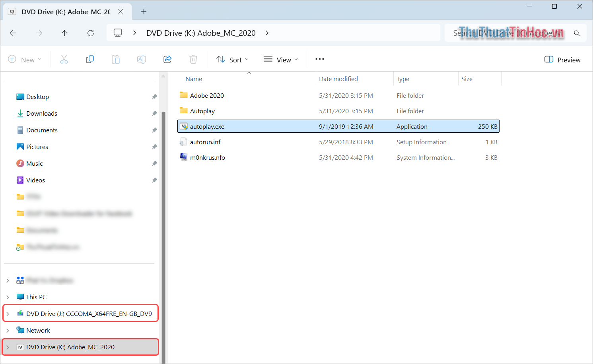
Task: Open Pictures in the sidebar
Action: point(37,147)
